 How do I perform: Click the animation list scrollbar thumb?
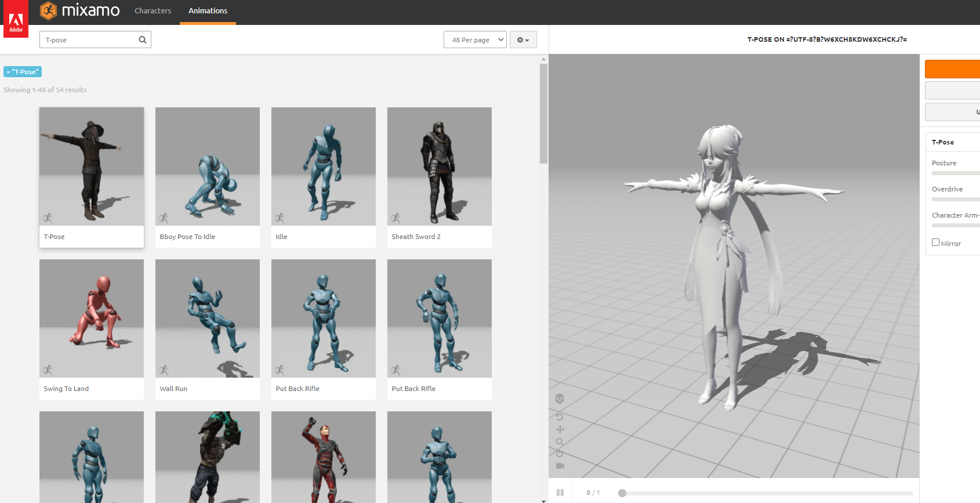pos(543,114)
